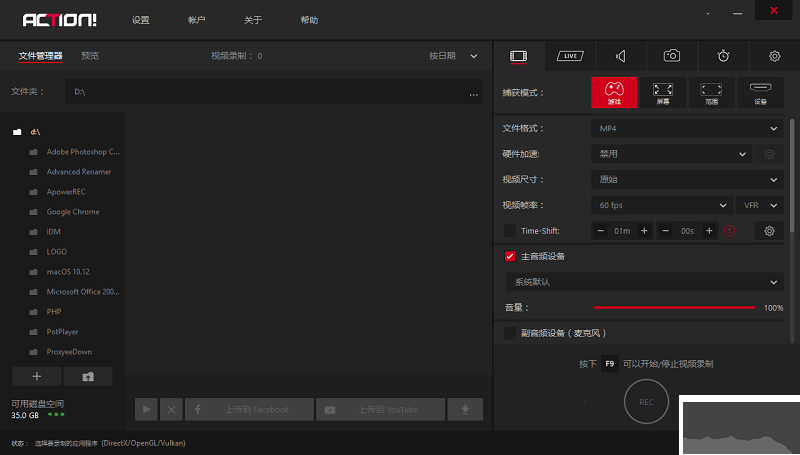Select the device capture mode
Image resolution: width=800 pixels, height=455 pixels.
(x=760, y=92)
